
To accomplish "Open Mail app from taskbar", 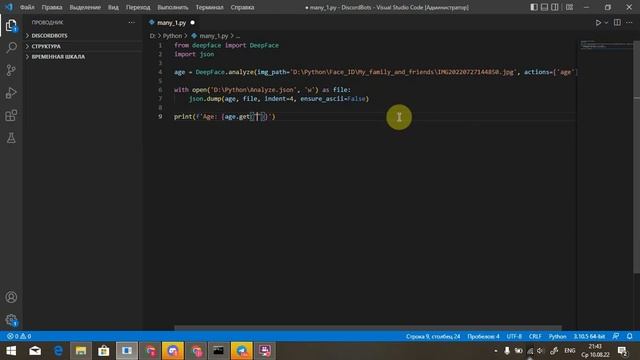I will (35, 351).
